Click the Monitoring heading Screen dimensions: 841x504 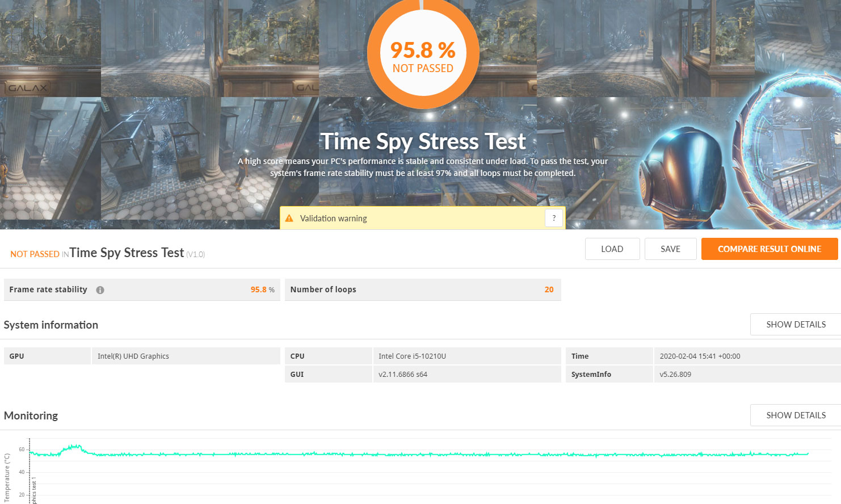(31, 416)
